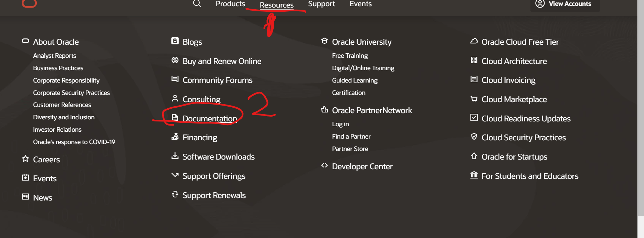
Task: Open the Careers link text
Action: point(46,160)
